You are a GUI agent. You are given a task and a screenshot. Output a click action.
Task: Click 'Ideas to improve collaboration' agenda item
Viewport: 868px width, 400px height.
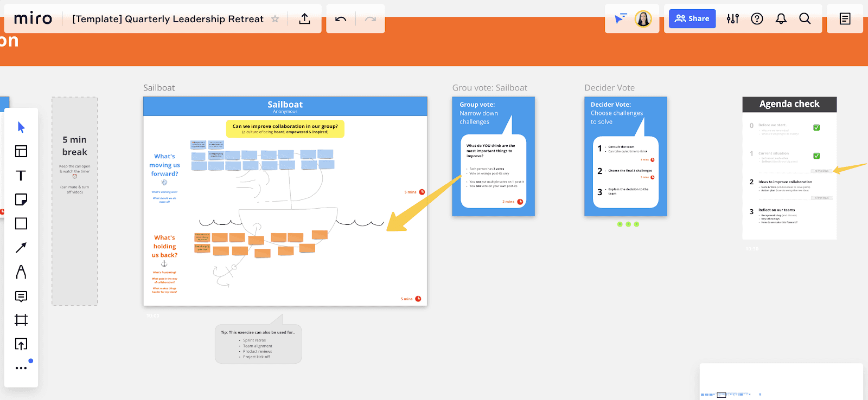point(785,182)
